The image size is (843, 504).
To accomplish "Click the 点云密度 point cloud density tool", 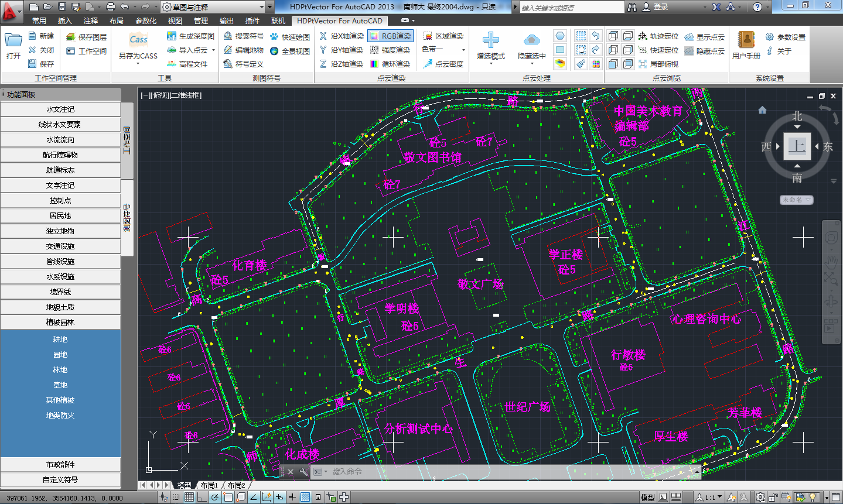I will click(x=443, y=64).
